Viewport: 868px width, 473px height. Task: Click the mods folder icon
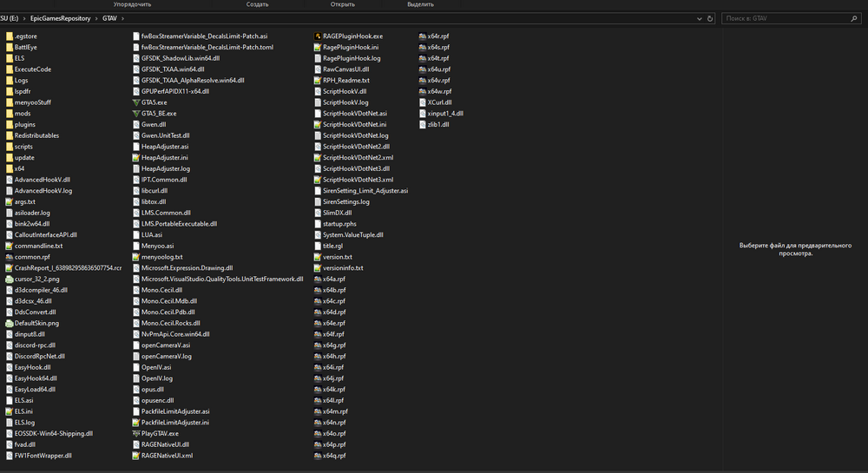pos(10,114)
